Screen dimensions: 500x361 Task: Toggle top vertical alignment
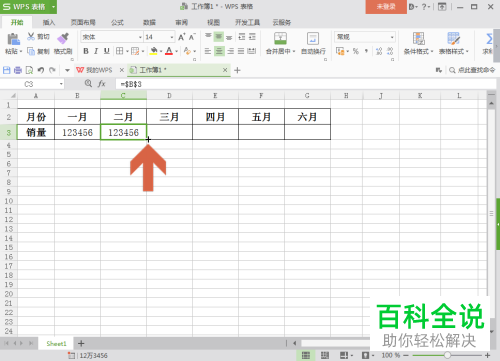(208, 36)
